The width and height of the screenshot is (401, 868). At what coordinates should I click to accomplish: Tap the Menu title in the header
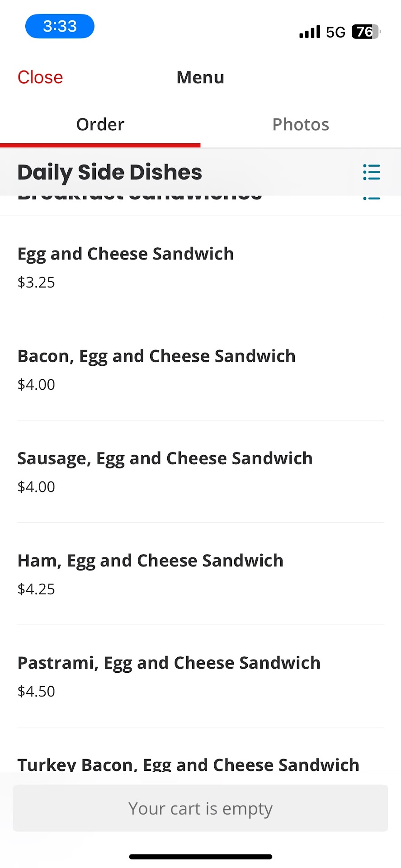[200, 77]
